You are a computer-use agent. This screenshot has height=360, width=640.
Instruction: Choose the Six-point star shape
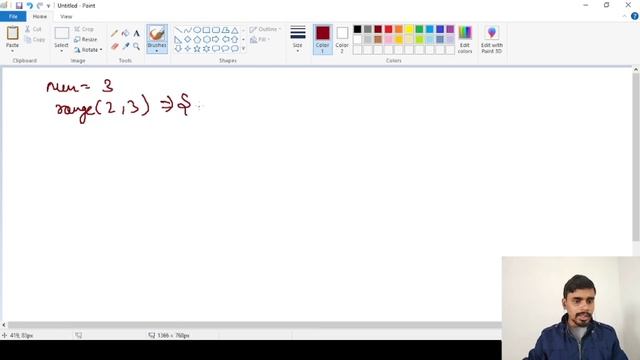click(x=207, y=49)
